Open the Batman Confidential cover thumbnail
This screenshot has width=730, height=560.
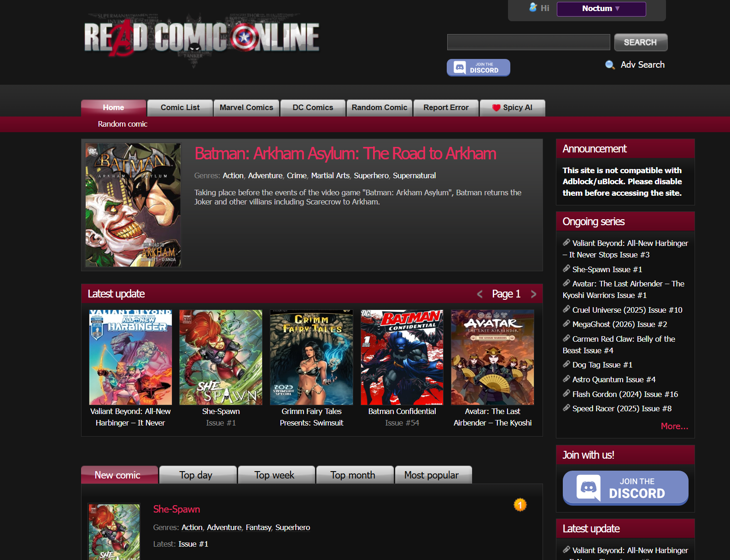click(x=402, y=357)
